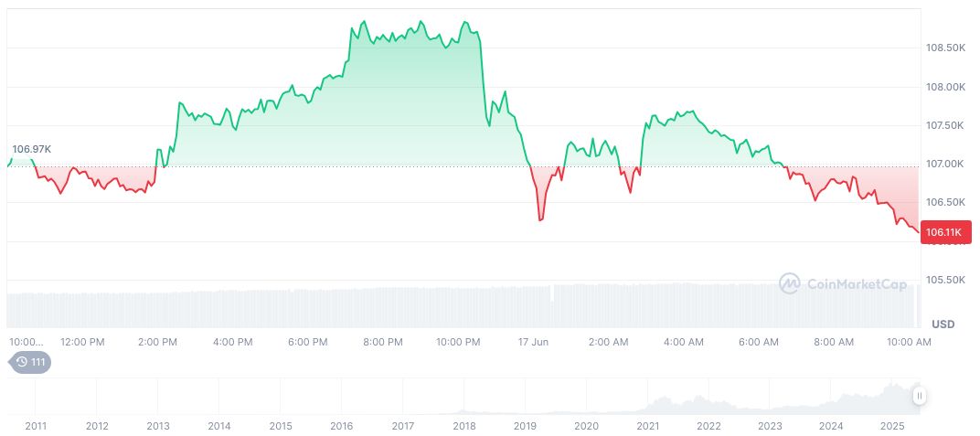Image resolution: width=980 pixels, height=436 pixels.
Task: Click the 108.50K price axis label
Action: 946,48
